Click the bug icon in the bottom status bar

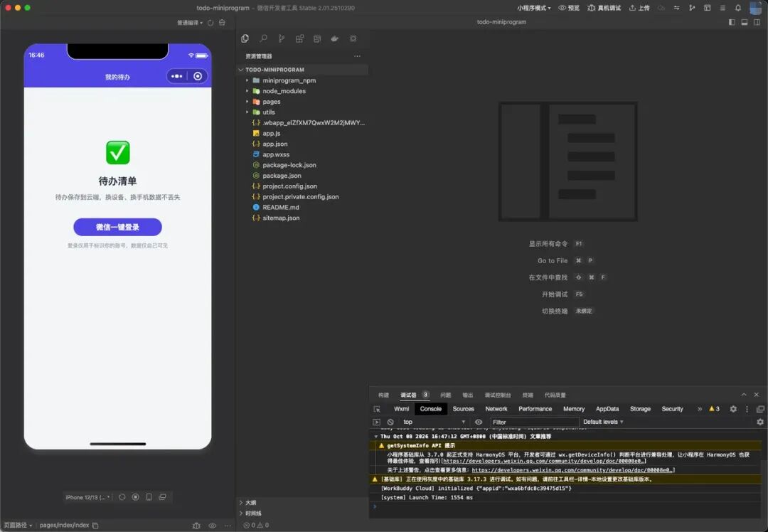pyautogui.click(x=196, y=526)
